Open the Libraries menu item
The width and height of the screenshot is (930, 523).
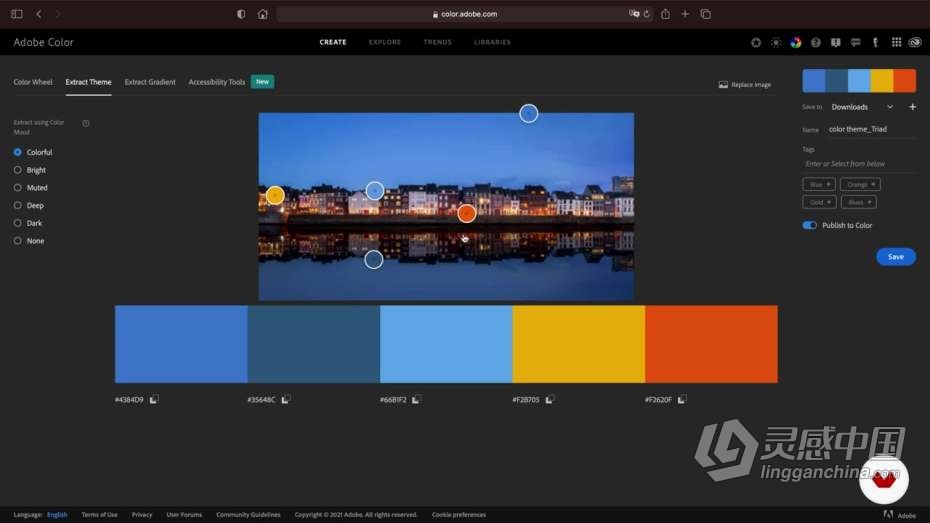click(x=492, y=42)
